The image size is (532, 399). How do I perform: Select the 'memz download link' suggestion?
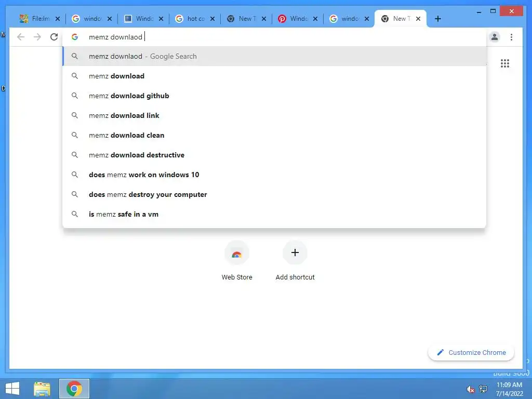tap(274, 115)
